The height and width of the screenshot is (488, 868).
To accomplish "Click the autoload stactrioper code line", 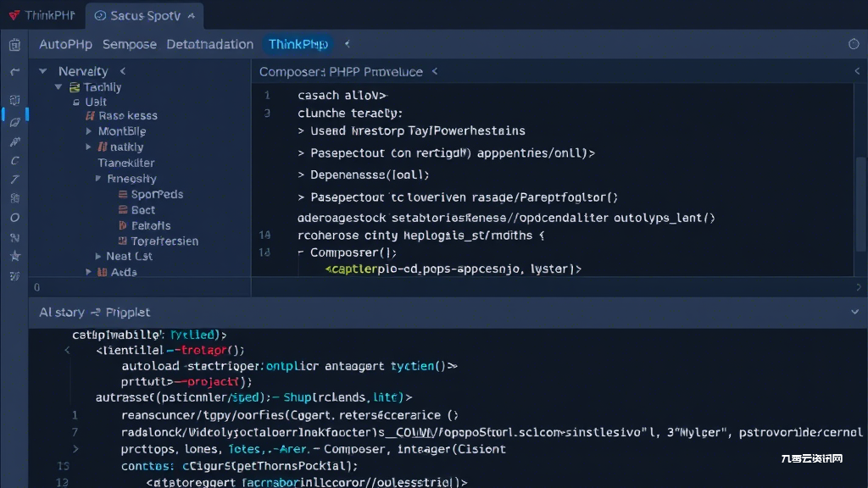I will pyautogui.click(x=290, y=366).
